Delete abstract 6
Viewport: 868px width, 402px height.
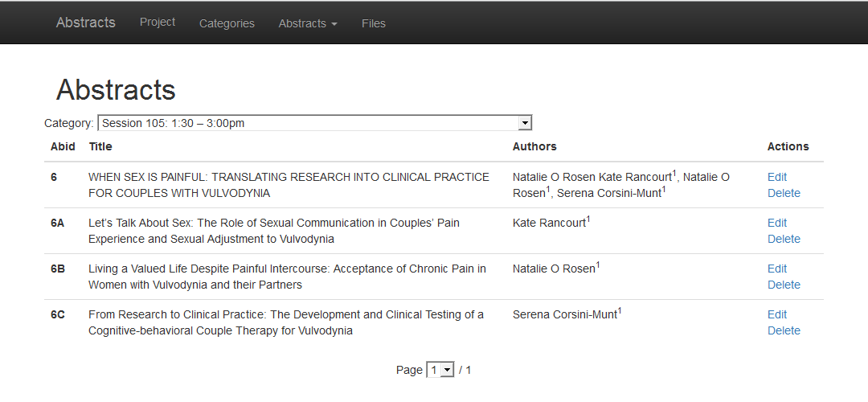[x=784, y=193]
